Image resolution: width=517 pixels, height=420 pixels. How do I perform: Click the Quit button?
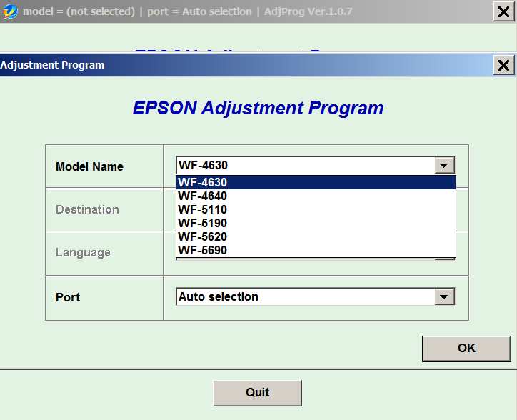click(x=257, y=393)
